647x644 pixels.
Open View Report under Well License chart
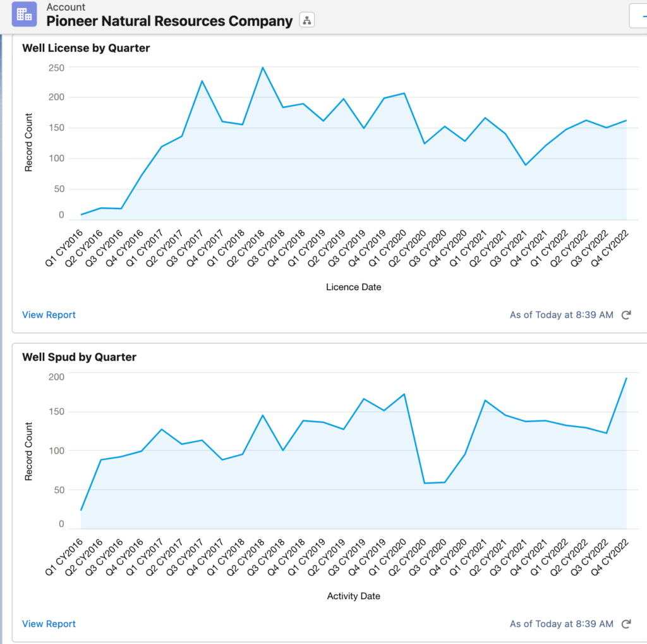(49, 315)
